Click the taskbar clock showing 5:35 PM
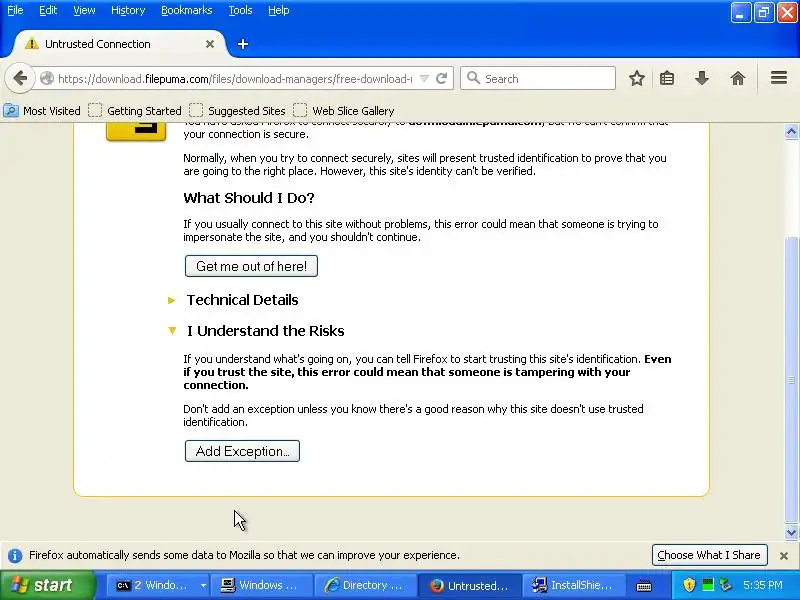Screen dimensions: 800x600 click(x=763, y=585)
